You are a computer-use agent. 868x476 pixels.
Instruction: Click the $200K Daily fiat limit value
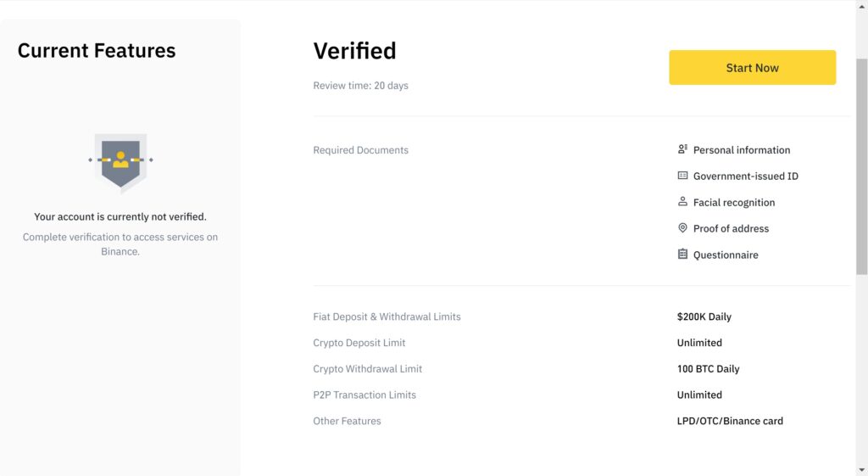point(704,316)
